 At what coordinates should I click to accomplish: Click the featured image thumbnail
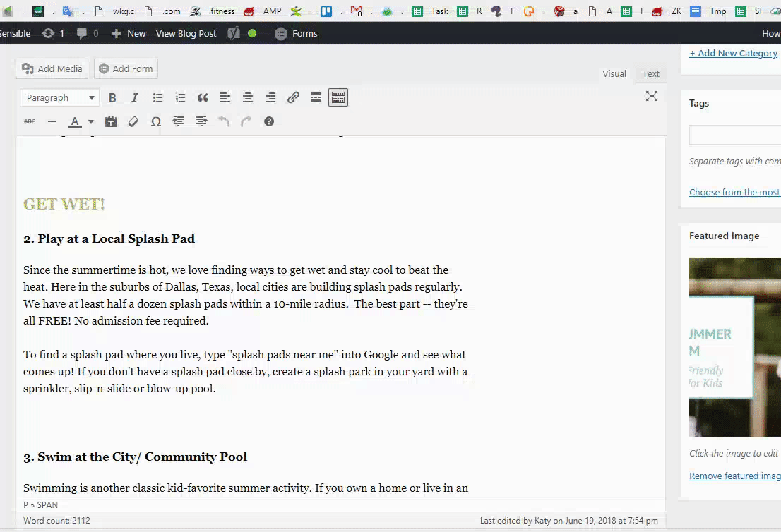point(735,347)
